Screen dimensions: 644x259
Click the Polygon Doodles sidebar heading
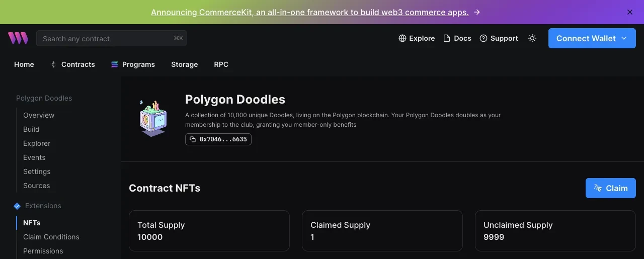tap(44, 98)
